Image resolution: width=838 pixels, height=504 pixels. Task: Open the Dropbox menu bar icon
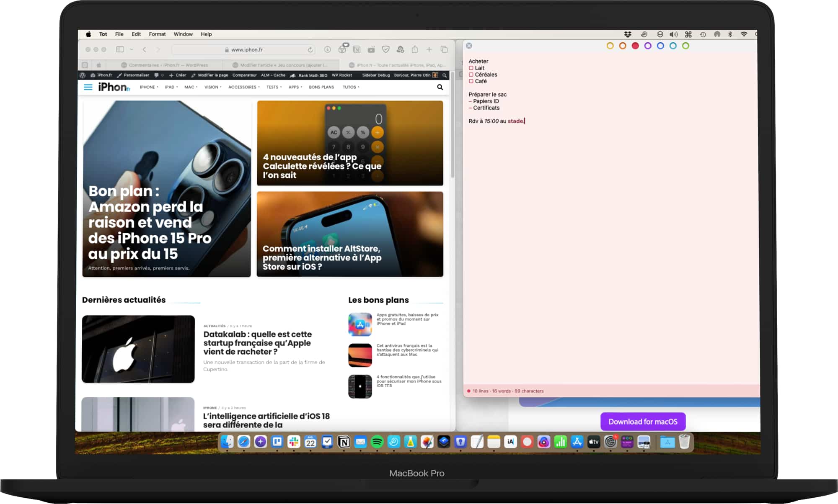(x=627, y=34)
